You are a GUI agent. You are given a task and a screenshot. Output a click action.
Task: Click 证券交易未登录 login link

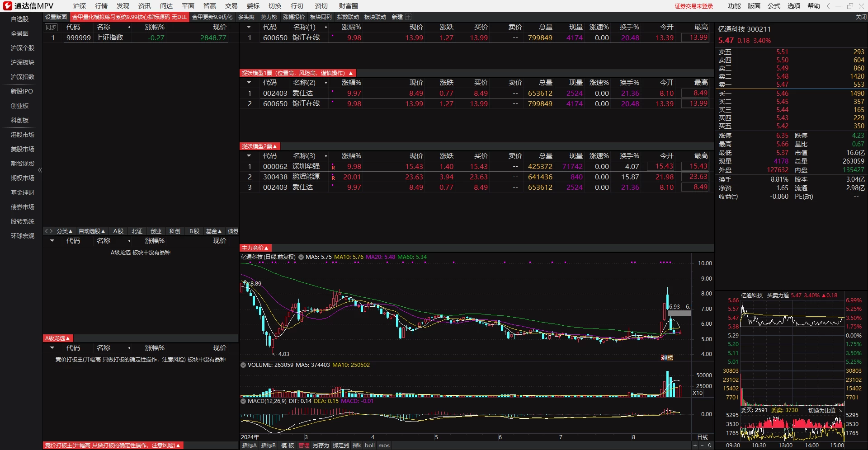click(694, 6)
